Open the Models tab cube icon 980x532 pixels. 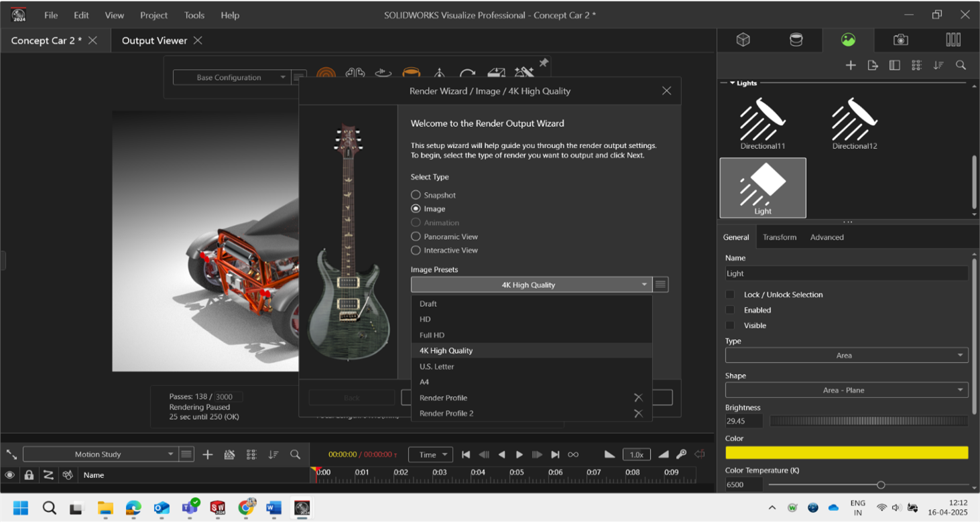pos(743,40)
